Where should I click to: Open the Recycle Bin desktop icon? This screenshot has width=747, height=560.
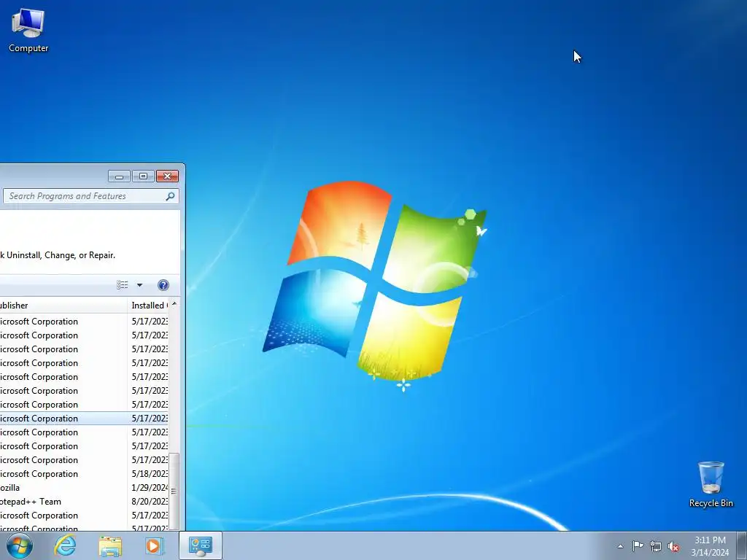[x=711, y=484]
